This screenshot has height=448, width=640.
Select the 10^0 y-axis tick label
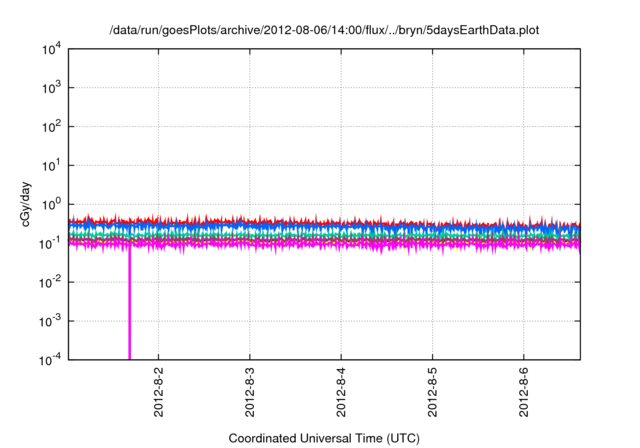[x=48, y=204]
